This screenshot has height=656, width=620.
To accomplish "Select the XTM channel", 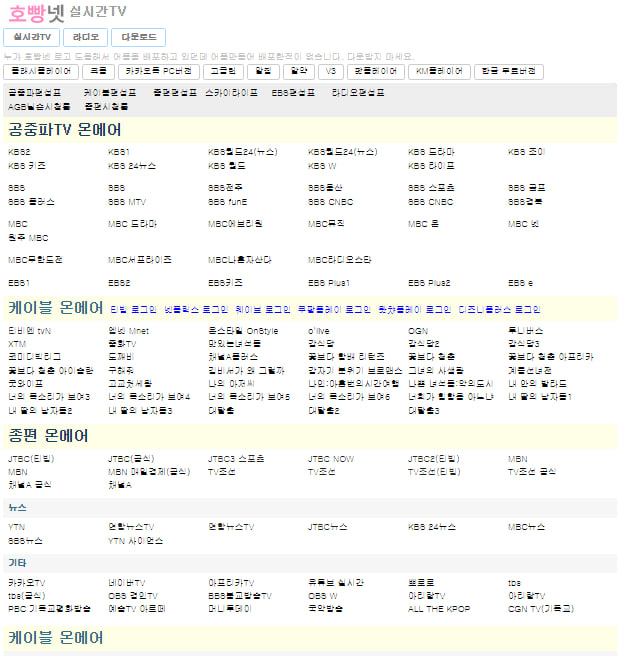I will [x=17, y=344].
